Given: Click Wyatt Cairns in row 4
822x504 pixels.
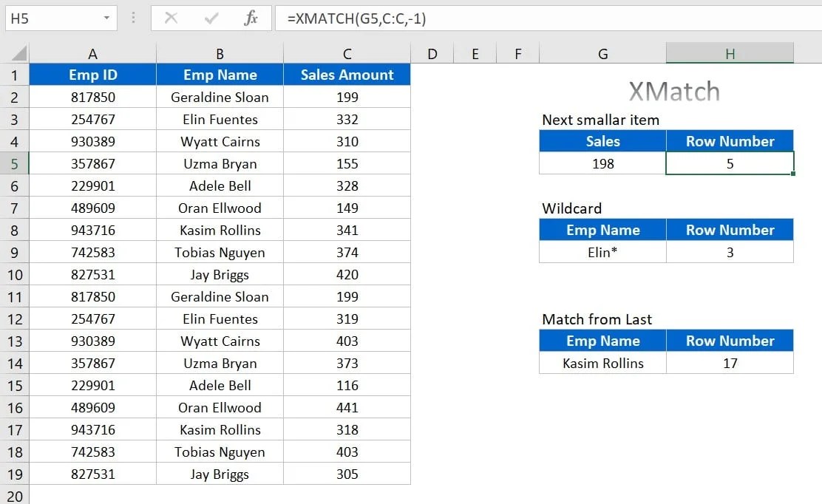Looking at the screenshot, I should (220, 141).
